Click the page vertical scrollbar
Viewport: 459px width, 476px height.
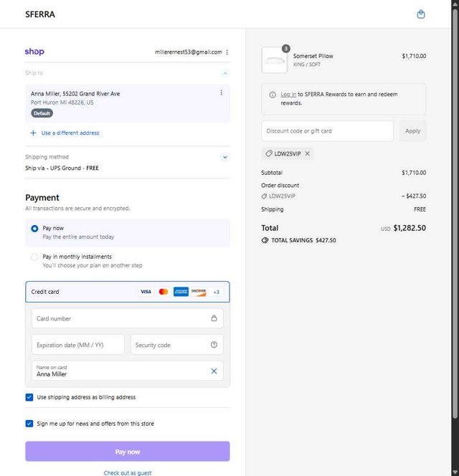point(455,212)
